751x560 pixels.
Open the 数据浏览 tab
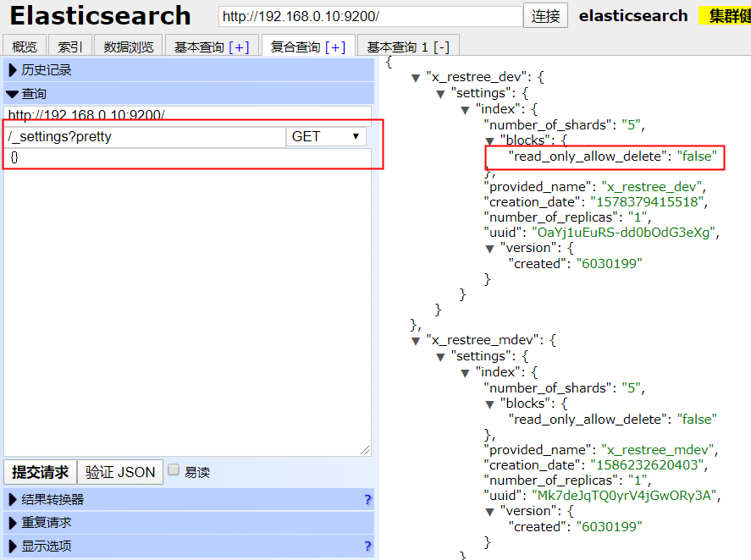(129, 47)
